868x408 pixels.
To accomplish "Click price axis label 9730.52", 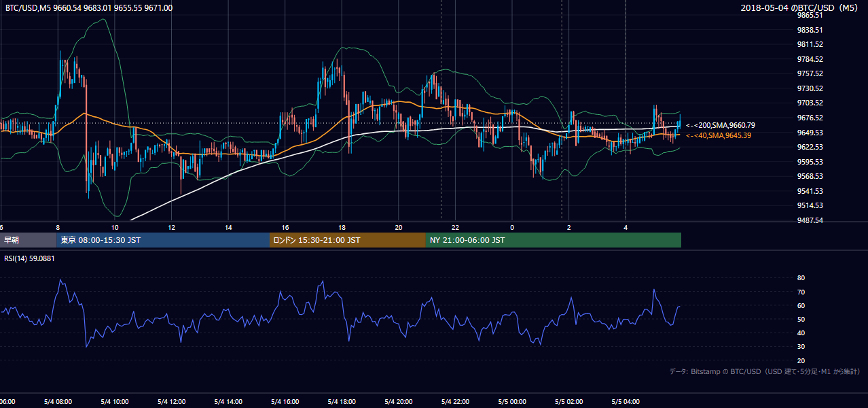I will (x=810, y=88).
